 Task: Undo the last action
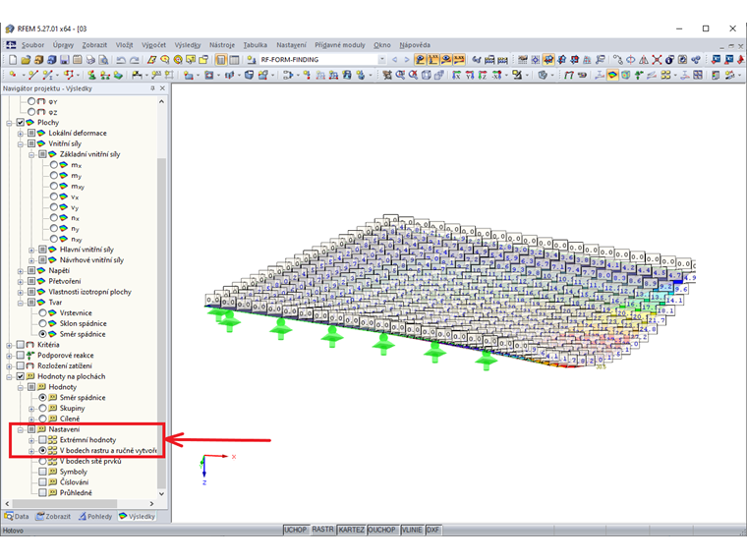(x=121, y=60)
